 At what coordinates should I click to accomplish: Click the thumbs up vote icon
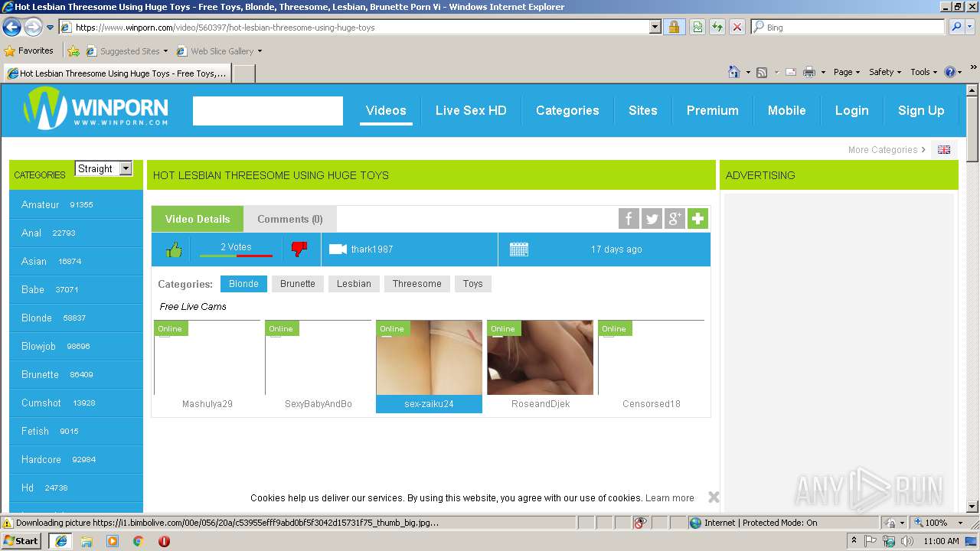(x=174, y=249)
